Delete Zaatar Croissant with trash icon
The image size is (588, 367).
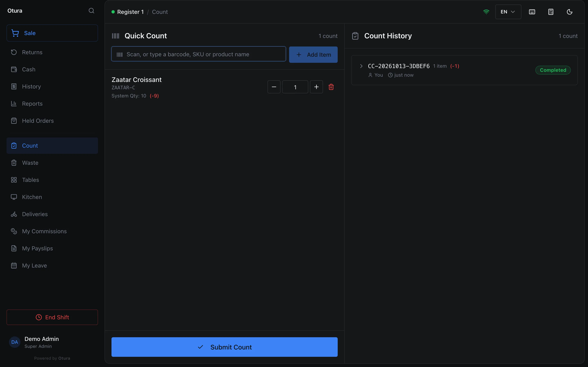point(331,87)
